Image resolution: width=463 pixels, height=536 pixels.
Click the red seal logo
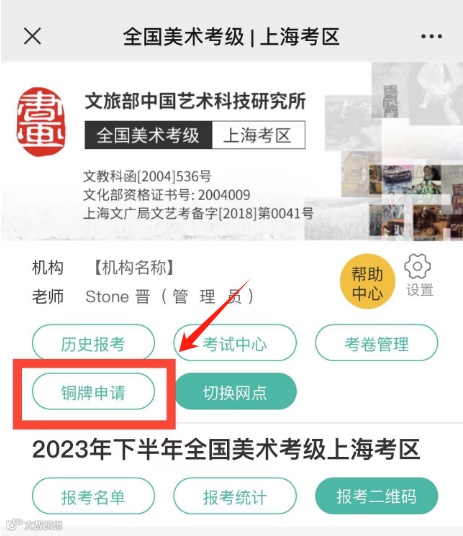pos(41,122)
